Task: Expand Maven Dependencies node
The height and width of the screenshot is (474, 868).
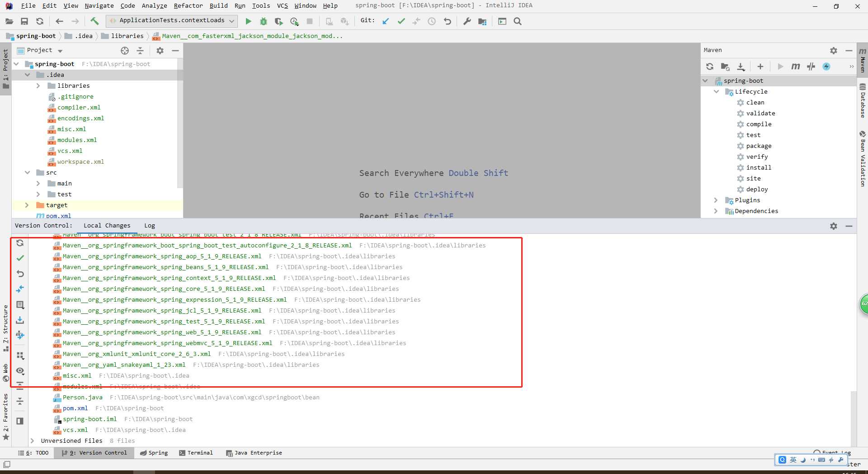Action: (716, 211)
